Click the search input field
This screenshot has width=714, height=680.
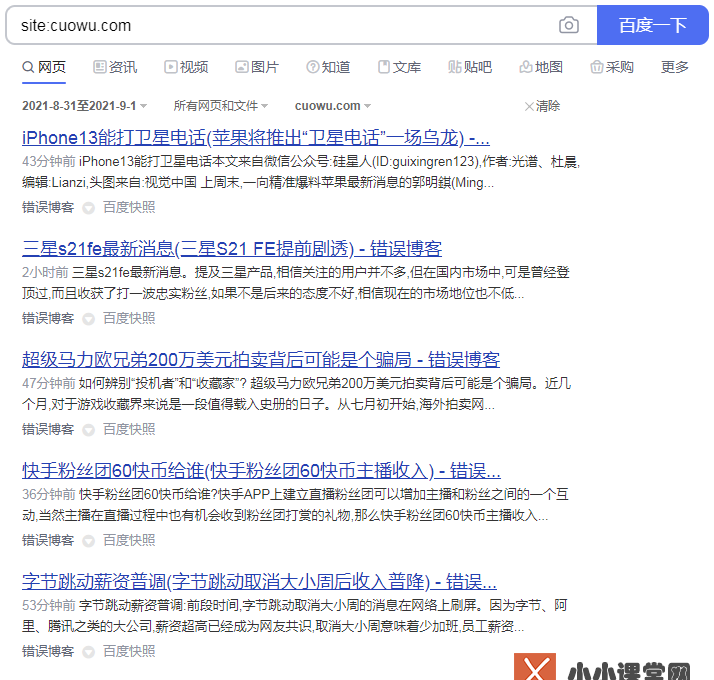[x=280, y=25]
